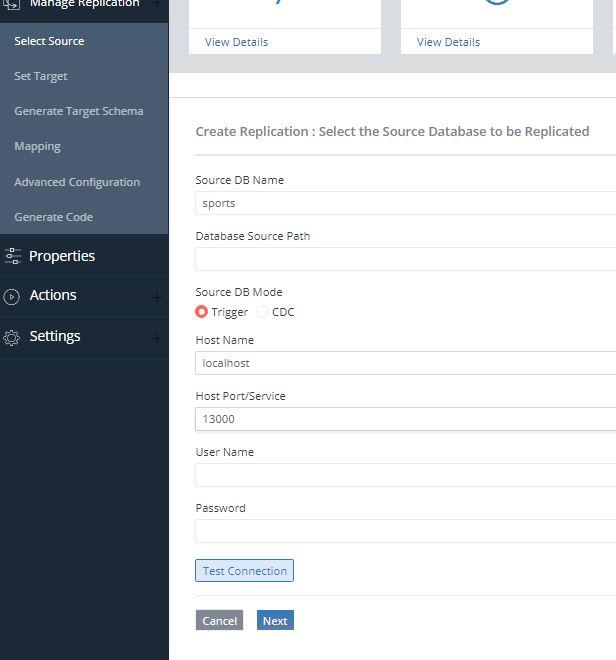Open first card's View Details link

[237, 42]
